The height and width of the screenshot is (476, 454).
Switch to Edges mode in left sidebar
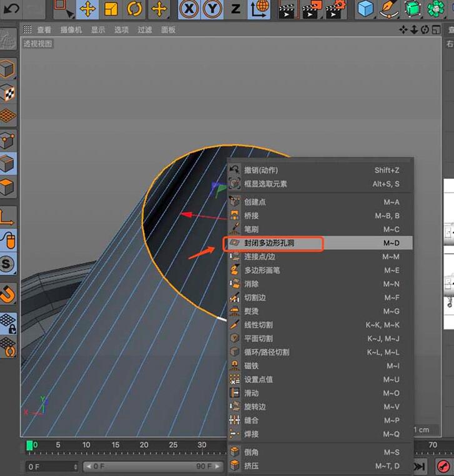coord(8,164)
